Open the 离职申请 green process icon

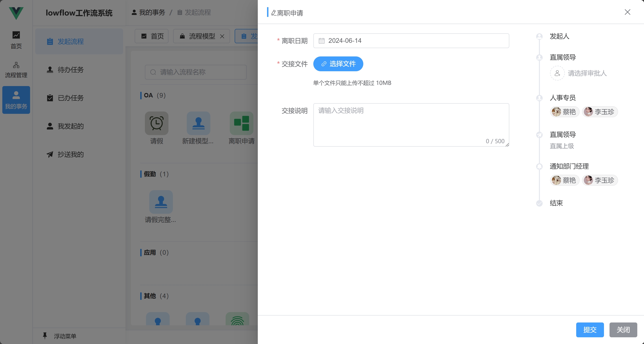tap(241, 123)
